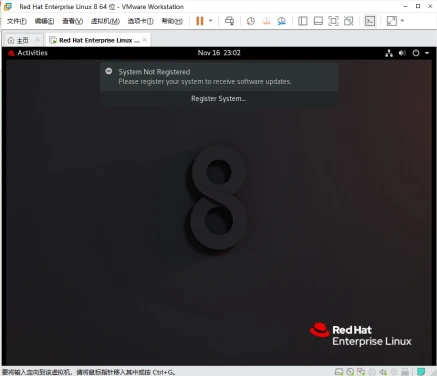Click the power icon in GNOME top bar
437x377 pixels.
[x=416, y=53]
